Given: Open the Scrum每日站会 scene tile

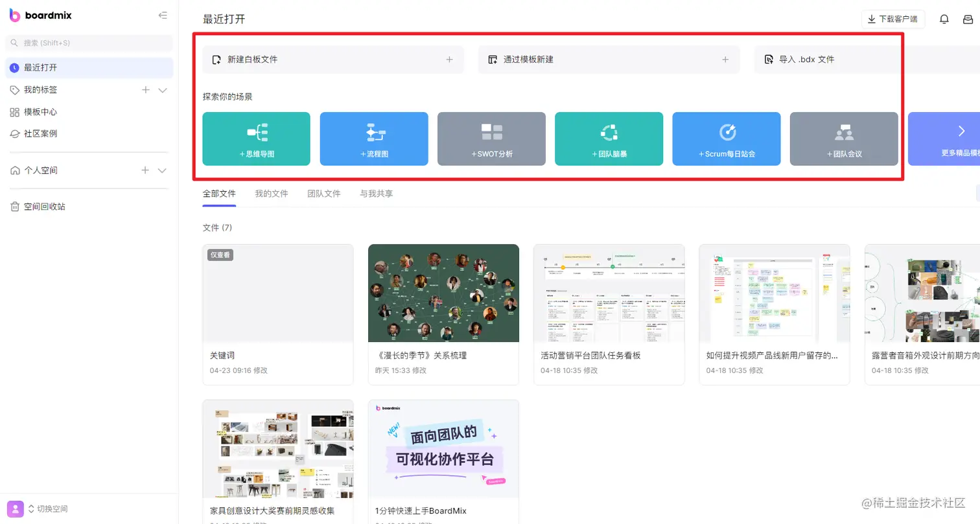Looking at the screenshot, I should (727, 139).
